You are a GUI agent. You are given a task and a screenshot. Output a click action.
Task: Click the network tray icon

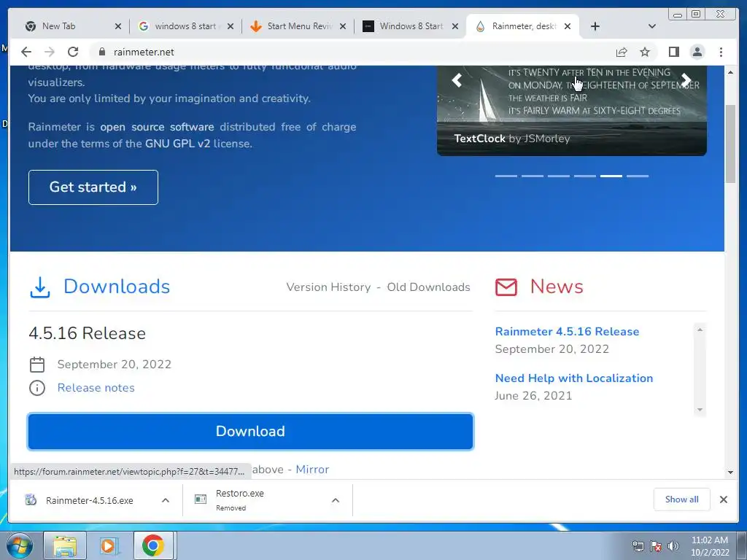coord(638,546)
